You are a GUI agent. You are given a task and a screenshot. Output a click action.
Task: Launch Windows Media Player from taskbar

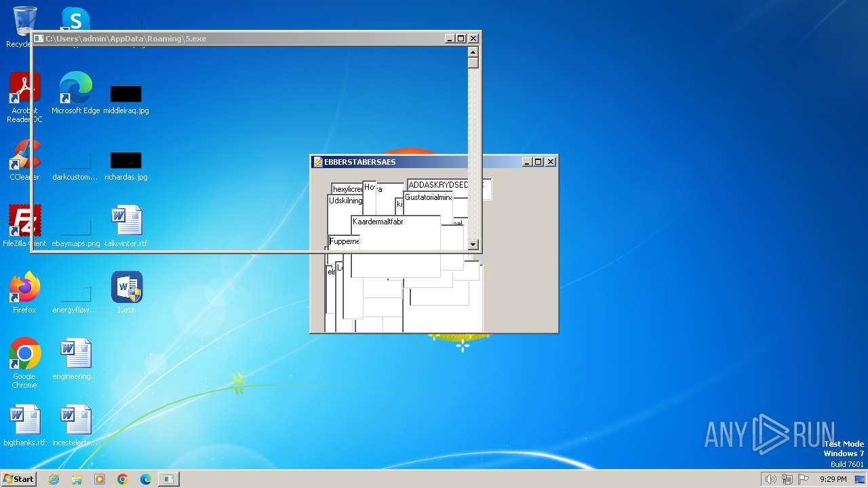(x=100, y=479)
